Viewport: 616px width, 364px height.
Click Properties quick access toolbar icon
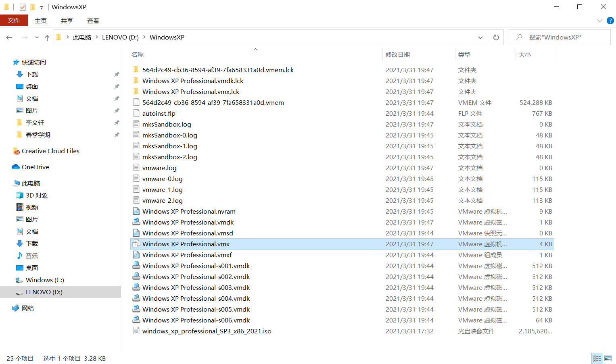click(x=23, y=7)
